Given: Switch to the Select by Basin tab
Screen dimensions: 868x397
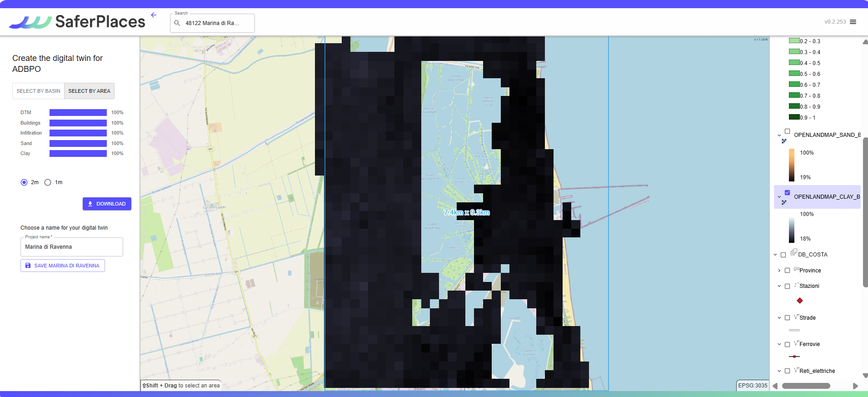Looking at the screenshot, I should [x=38, y=91].
